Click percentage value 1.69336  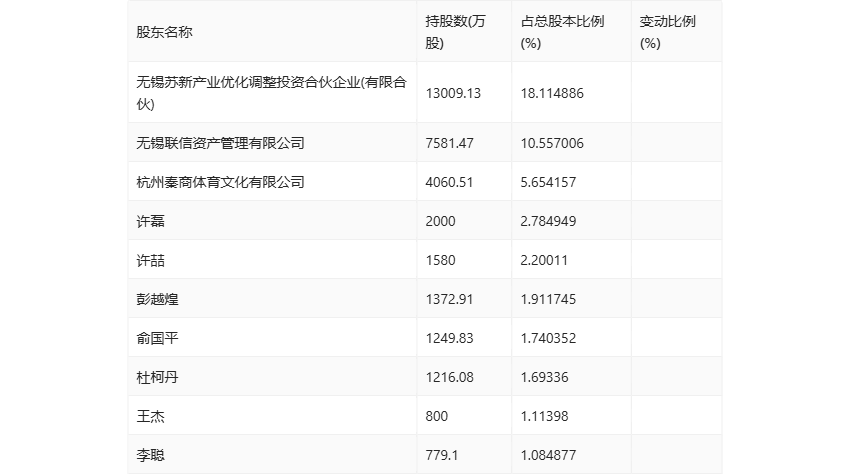click(544, 377)
